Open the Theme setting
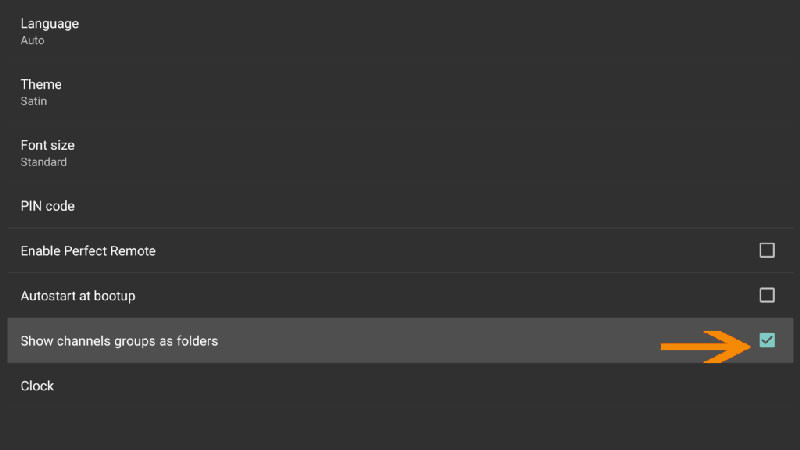 pyautogui.click(x=41, y=85)
